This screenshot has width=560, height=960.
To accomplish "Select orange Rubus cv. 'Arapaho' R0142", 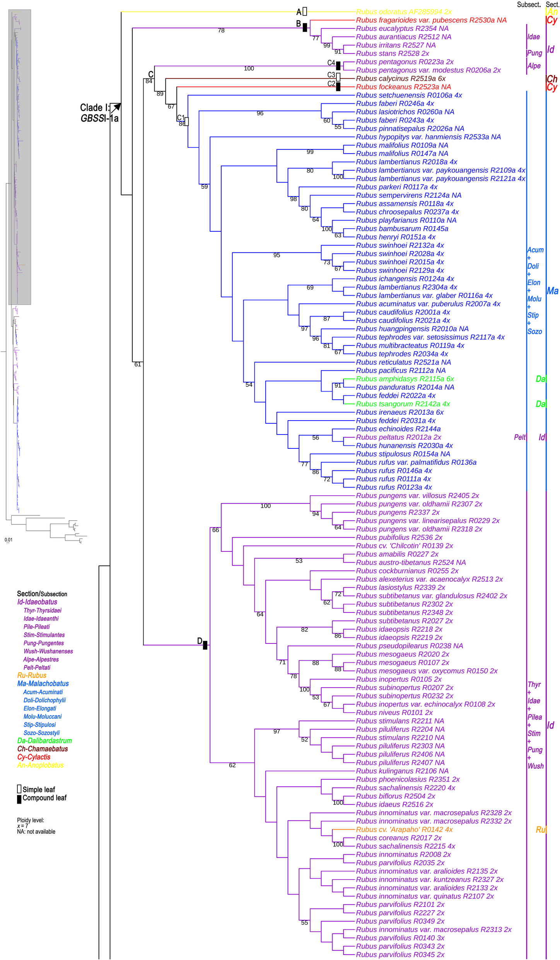I will click(405, 830).
